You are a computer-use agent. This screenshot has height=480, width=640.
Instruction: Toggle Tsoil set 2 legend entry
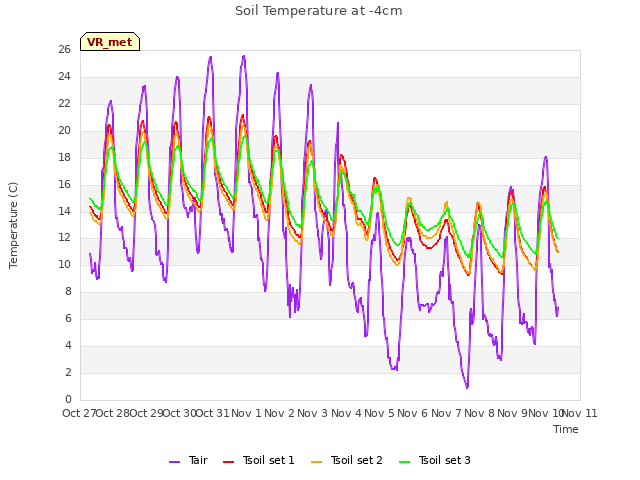coord(347,460)
